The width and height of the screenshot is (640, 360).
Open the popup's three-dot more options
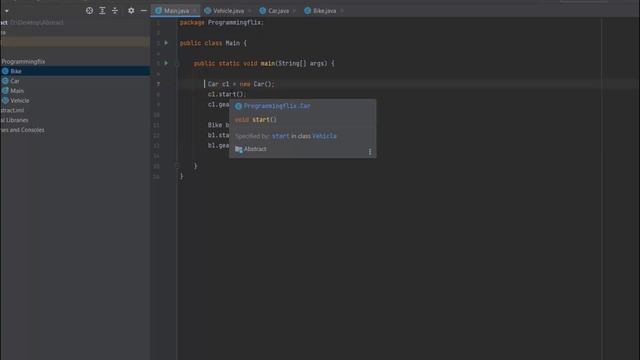click(370, 151)
